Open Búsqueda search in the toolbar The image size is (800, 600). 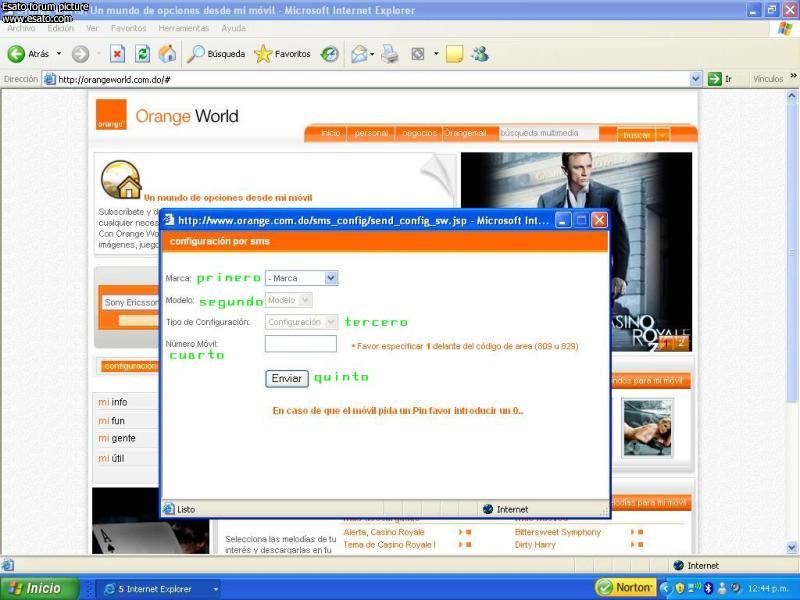216,54
